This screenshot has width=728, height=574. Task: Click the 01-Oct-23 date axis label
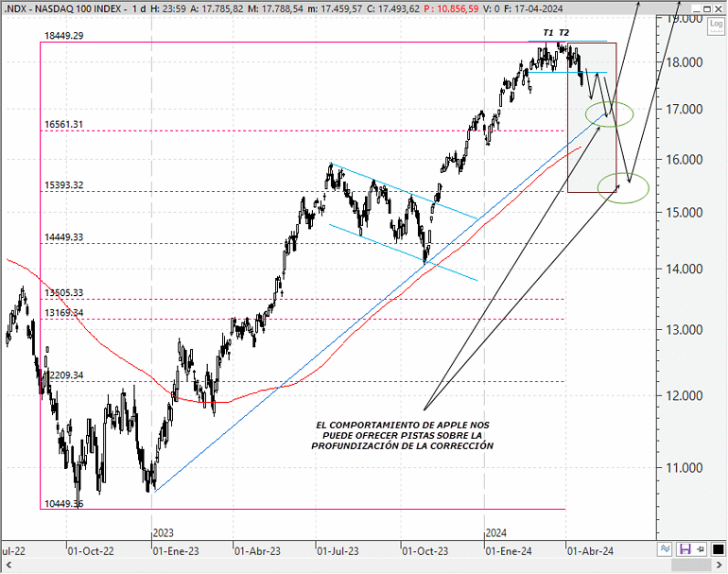click(425, 551)
